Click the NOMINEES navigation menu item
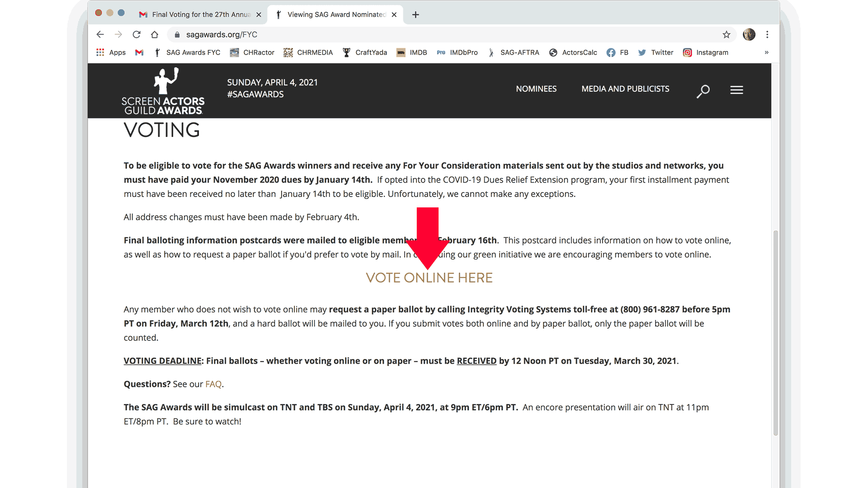Viewport: 868px width, 488px height. (x=536, y=88)
